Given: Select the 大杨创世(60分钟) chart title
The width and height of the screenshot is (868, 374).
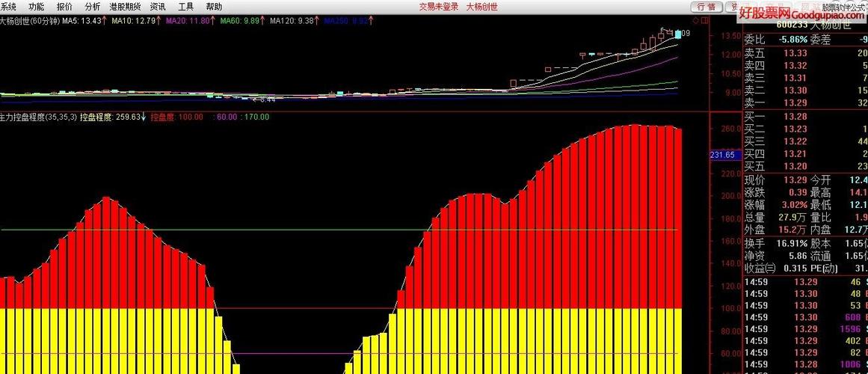Looking at the screenshot, I should [x=30, y=20].
